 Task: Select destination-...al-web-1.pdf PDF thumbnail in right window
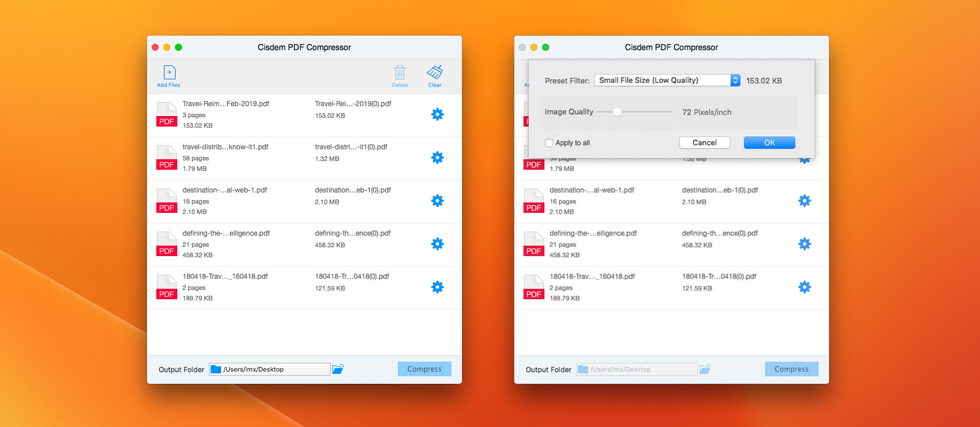pos(534,201)
